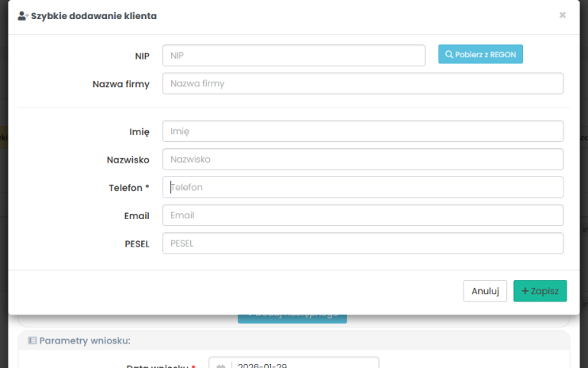The height and width of the screenshot is (368, 588).
Task: Select the Imię text field
Action: [362, 131]
